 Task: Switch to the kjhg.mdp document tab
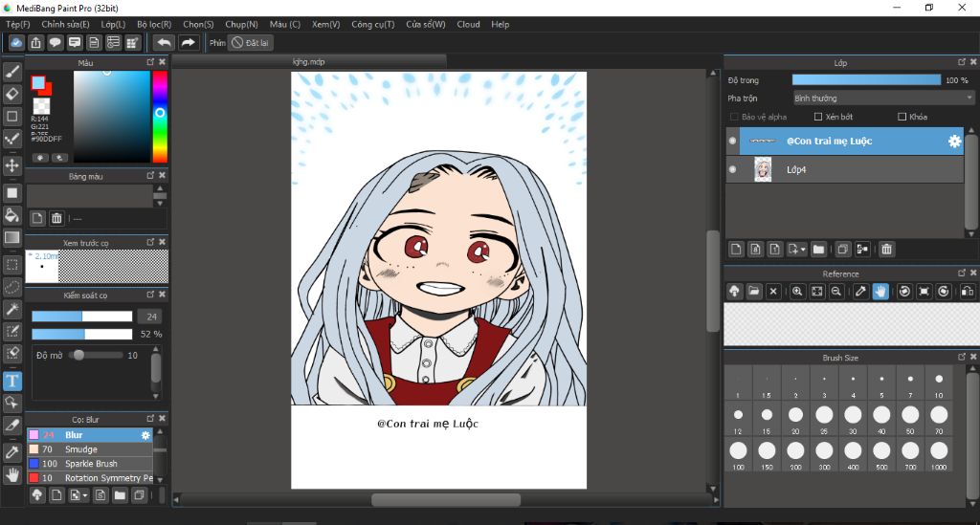click(x=309, y=61)
